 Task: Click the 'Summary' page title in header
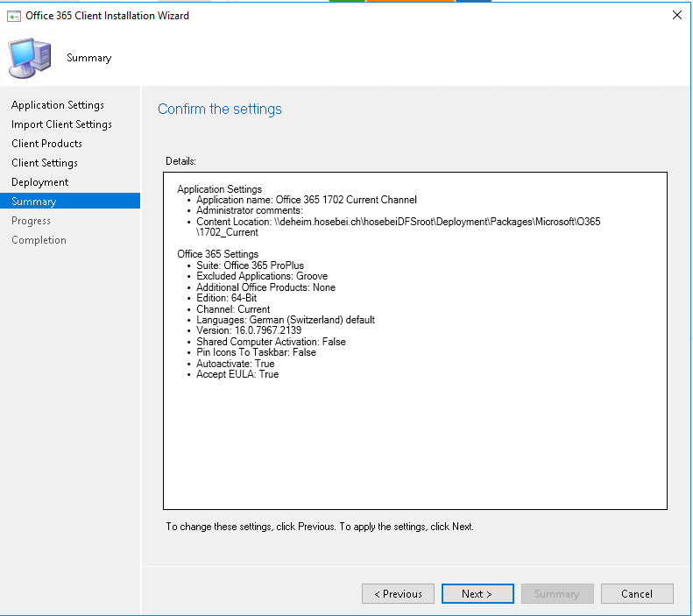pos(88,58)
